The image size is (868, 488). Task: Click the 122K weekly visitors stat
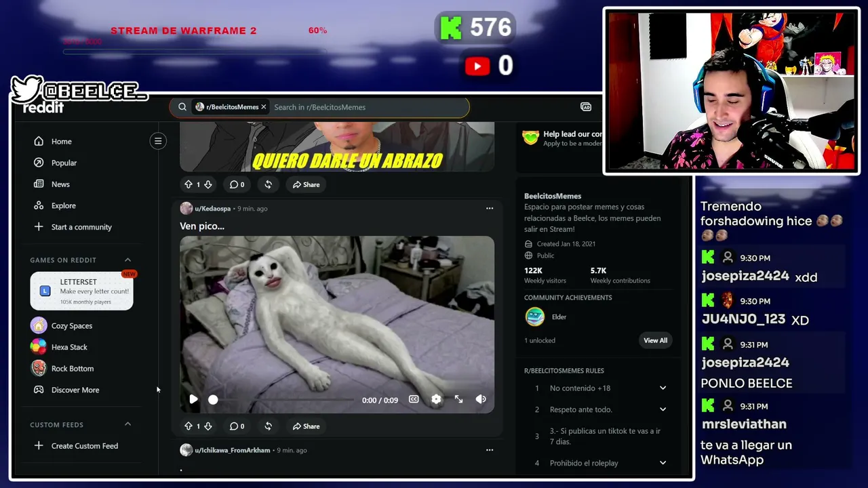tap(545, 275)
